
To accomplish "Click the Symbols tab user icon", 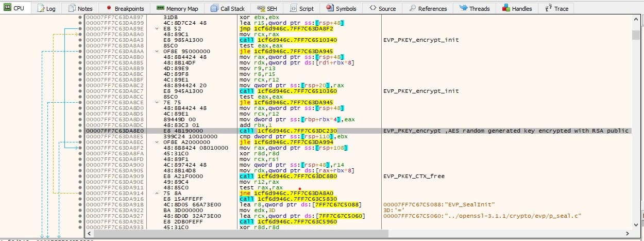I will click(330, 8).
